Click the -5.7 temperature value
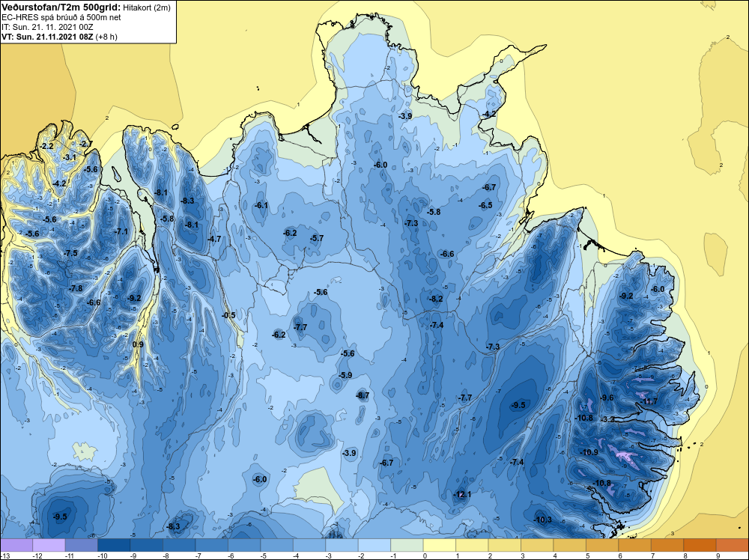The width and height of the screenshot is (749, 560). (x=317, y=238)
